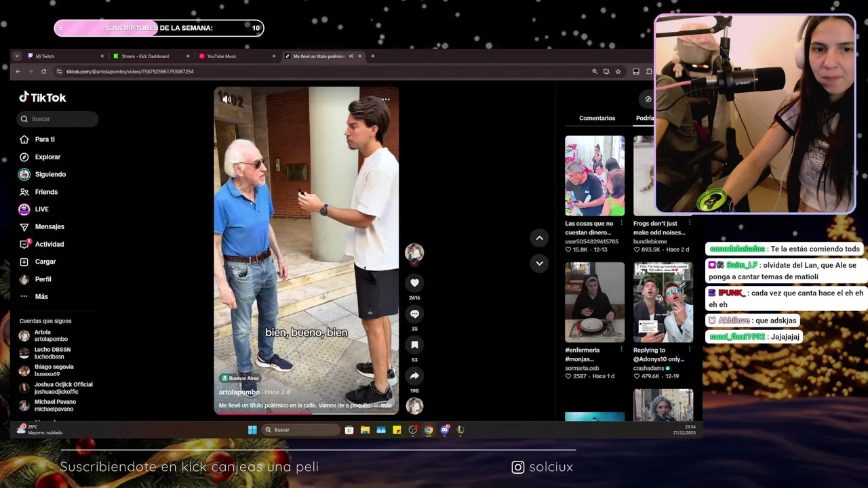Open Discord from the taskbar
This screenshot has height=488, width=868.
[x=445, y=430]
